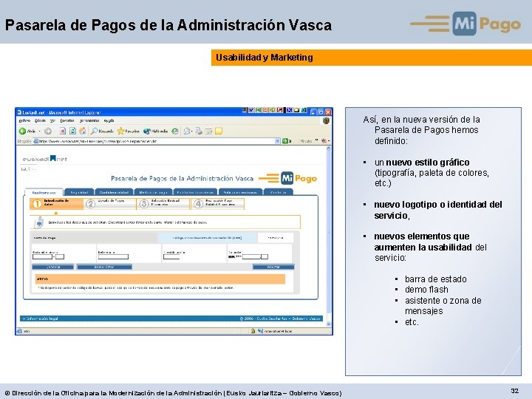This screenshot has width=532, height=399.
Task: Open the Archivo menu in Internet Explorer
Action: [x=24, y=120]
